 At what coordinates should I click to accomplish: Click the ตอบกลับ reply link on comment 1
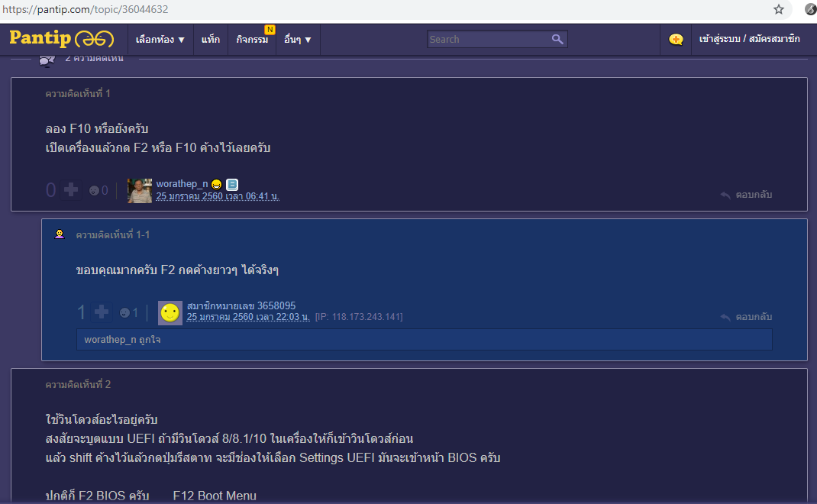coord(747,195)
